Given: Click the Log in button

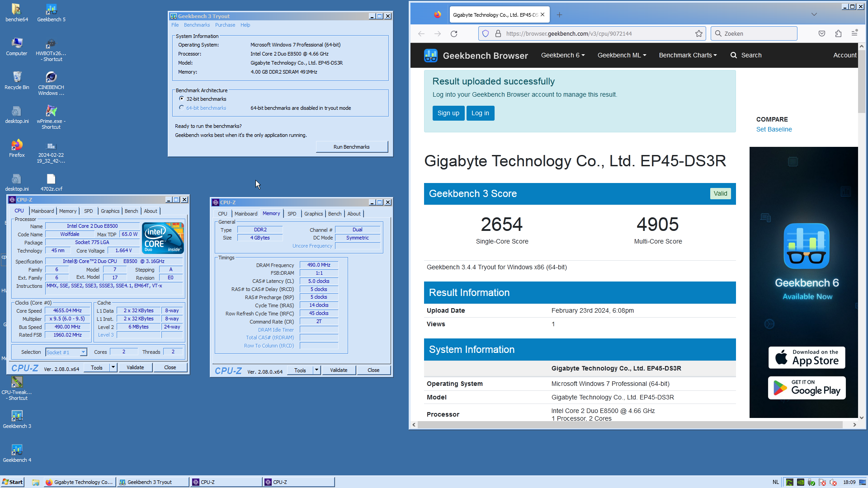Looking at the screenshot, I should click(x=480, y=113).
